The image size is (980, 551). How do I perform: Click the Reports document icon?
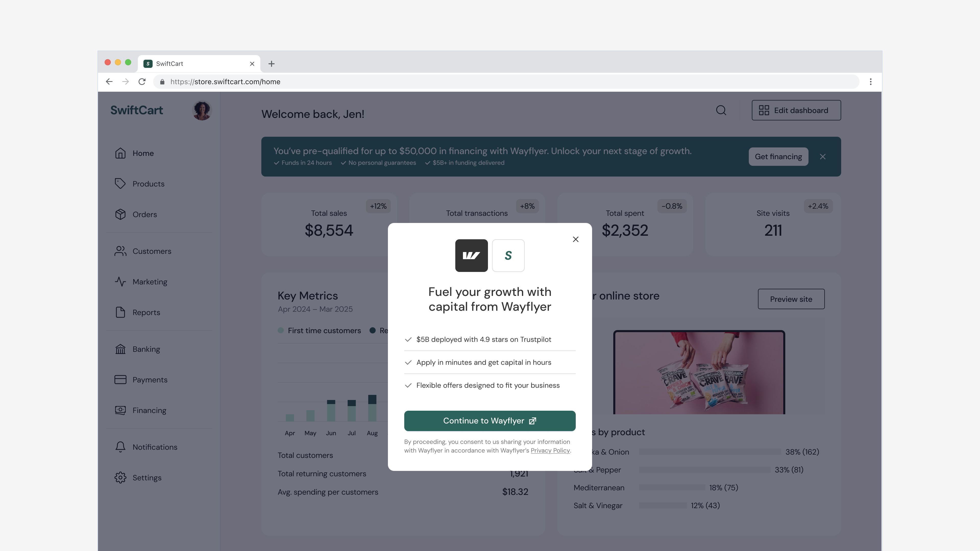coord(120,312)
